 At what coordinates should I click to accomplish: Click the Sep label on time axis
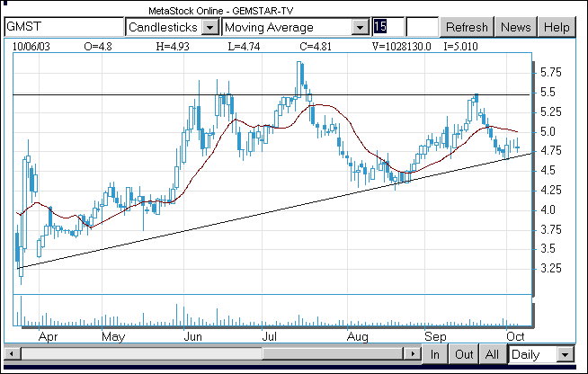point(435,336)
